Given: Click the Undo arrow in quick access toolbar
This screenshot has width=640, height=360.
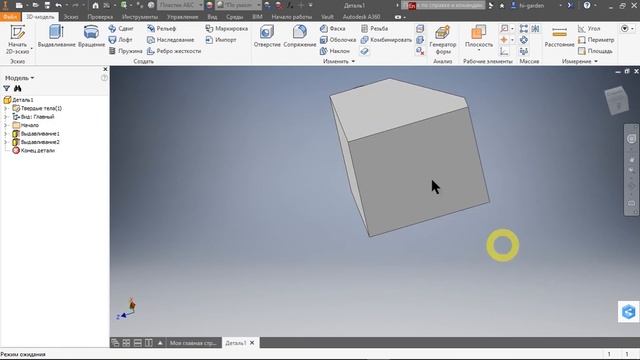Looking at the screenshot, I should tap(59, 5).
